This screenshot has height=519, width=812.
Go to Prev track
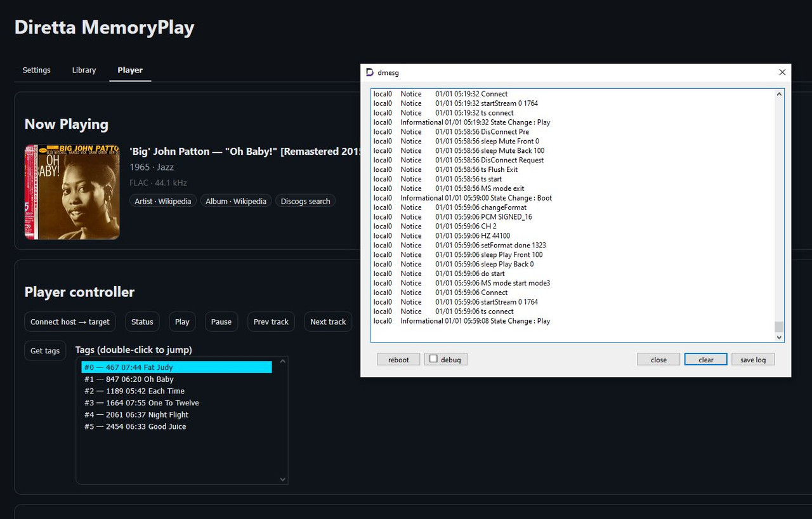(271, 322)
